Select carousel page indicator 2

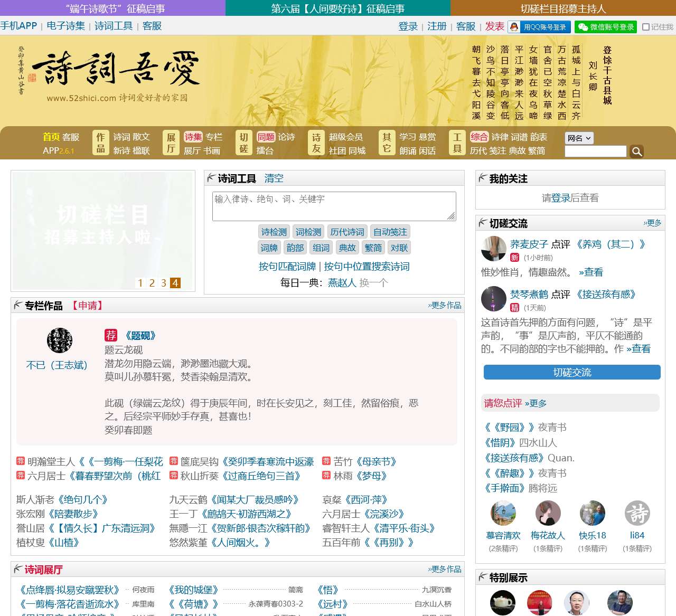click(x=152, y=283)
